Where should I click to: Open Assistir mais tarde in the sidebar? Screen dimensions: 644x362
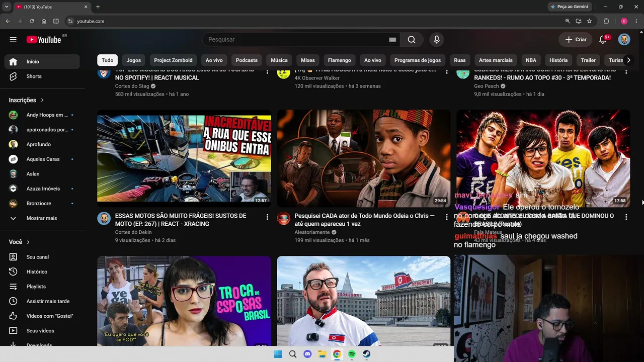pyautogui.click(x=42, y=301)
